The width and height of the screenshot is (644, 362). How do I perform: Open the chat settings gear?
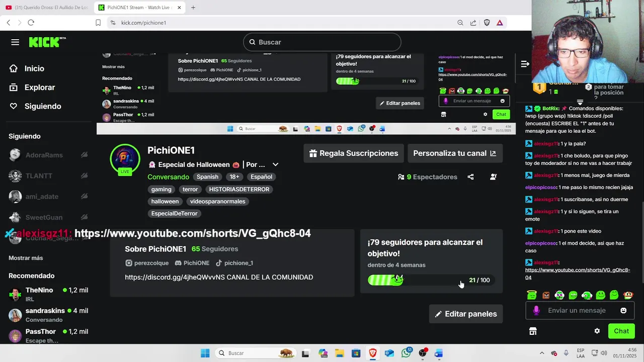pos(597,331)
